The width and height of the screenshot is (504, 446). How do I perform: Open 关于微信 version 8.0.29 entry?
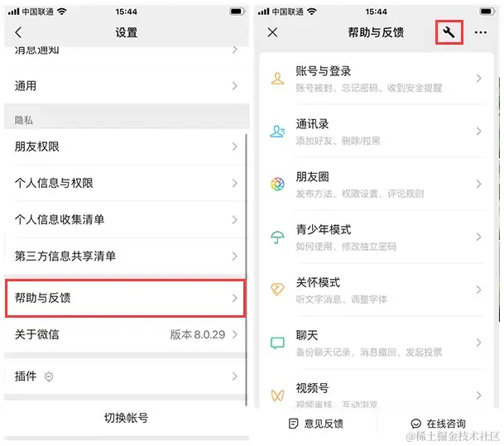click(125, 334)
